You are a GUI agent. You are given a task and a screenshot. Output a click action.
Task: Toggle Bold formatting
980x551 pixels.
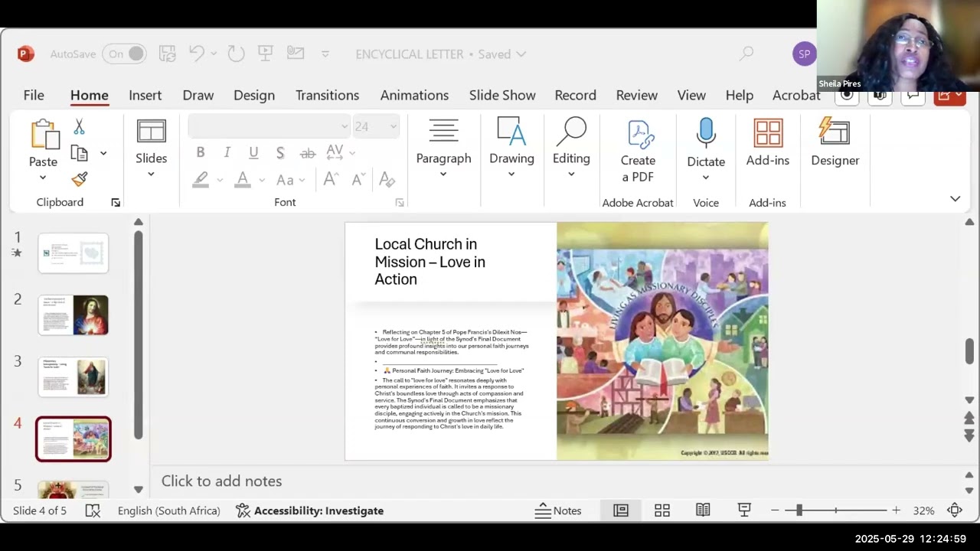tap(201, 152)
